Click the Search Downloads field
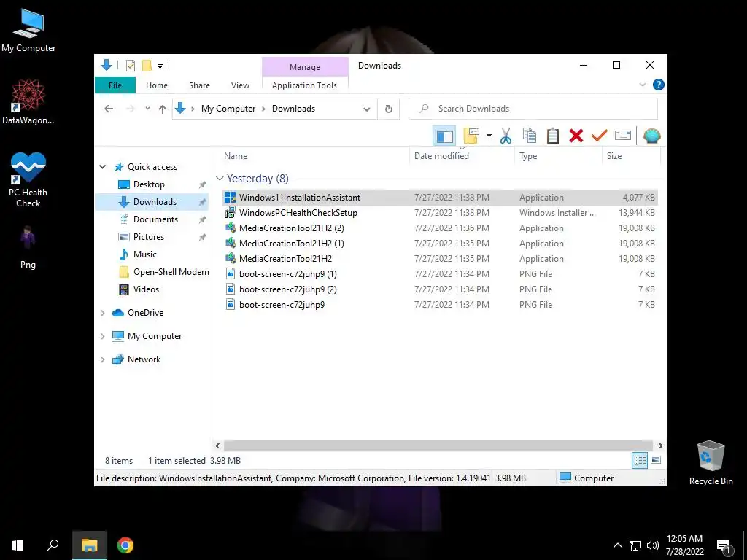This screenshot has width=747, height=560. pyautogui.click(x=533, y=109)
